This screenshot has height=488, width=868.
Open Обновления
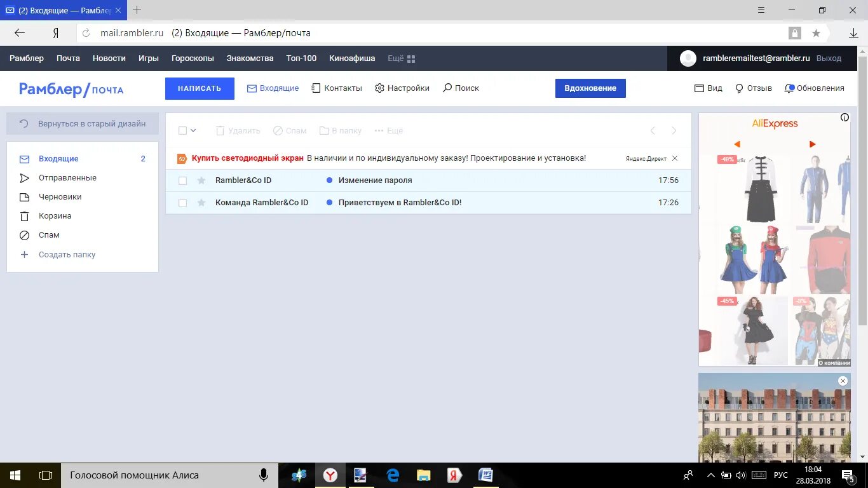point(814,88)
